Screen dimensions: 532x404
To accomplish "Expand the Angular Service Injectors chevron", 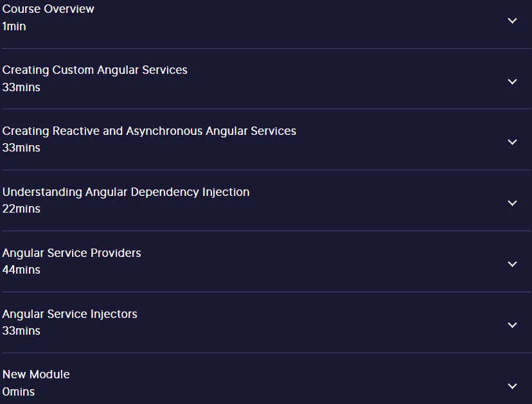I will click(512, 325).
